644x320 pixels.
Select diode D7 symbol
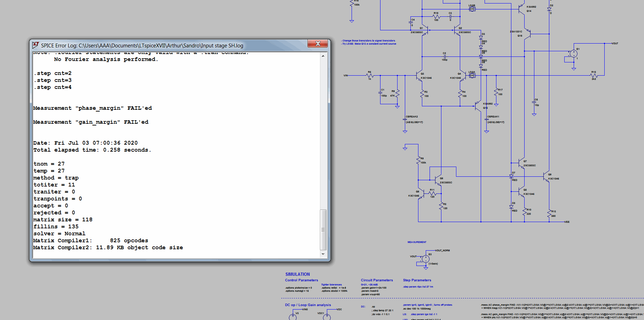[511, 176]
